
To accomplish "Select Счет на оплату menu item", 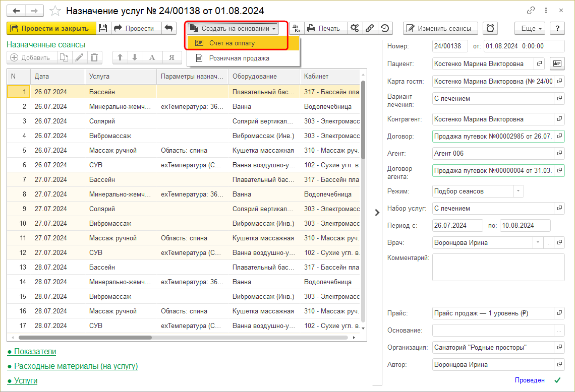I will coord(232,43).
